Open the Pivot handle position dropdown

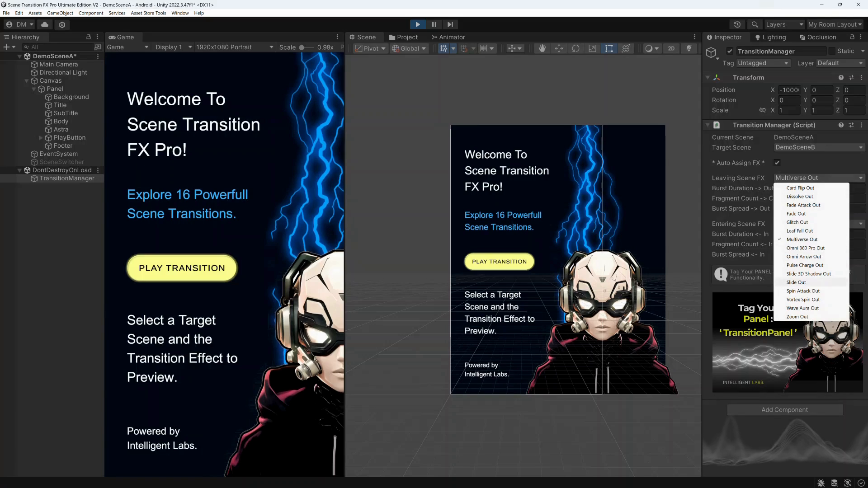pyautogui.click(x=370, y=48)
